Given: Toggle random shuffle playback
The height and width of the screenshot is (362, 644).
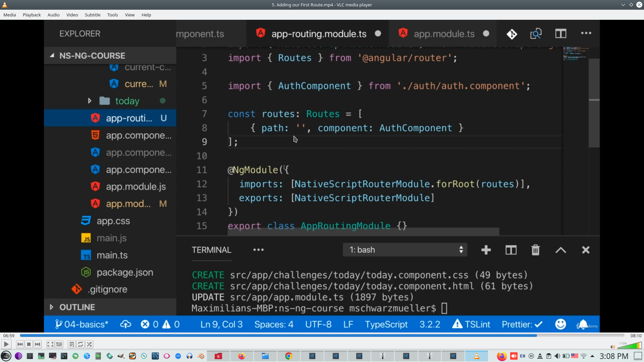Looking at the screenshot, I should pos(89,344).
